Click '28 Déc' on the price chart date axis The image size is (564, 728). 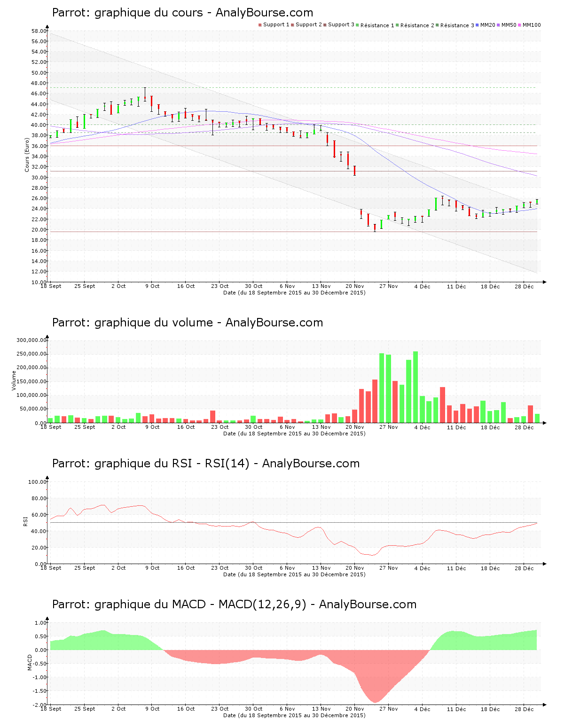pyautogui.click(x=524, y=286)
